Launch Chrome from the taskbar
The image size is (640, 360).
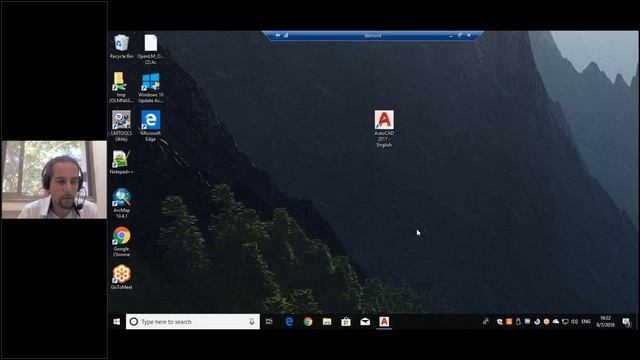pos(308,322)
